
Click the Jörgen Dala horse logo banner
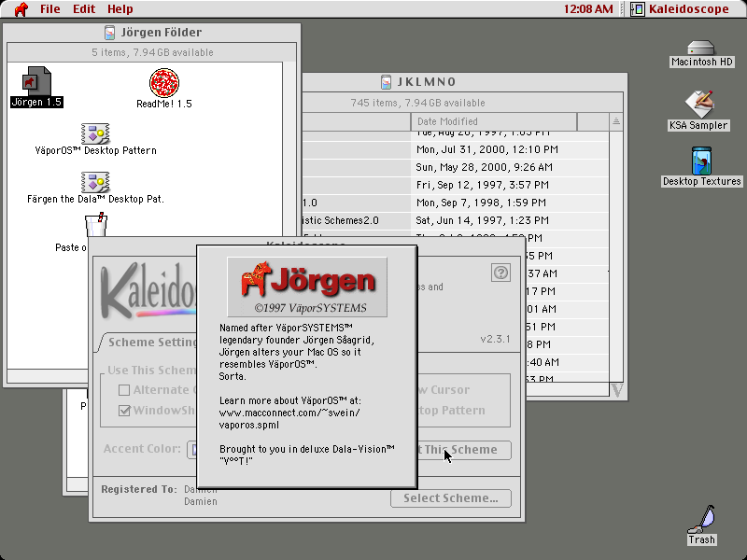(x=307, y=287)
